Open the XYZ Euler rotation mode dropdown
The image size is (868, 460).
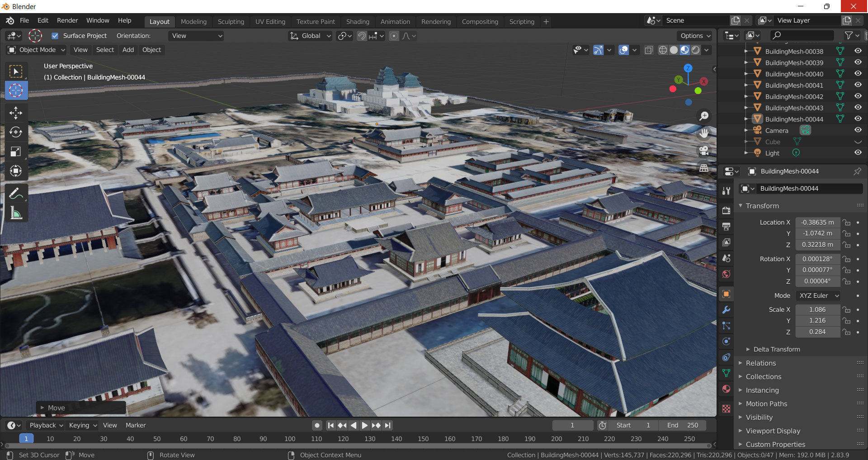click(818, 296)
